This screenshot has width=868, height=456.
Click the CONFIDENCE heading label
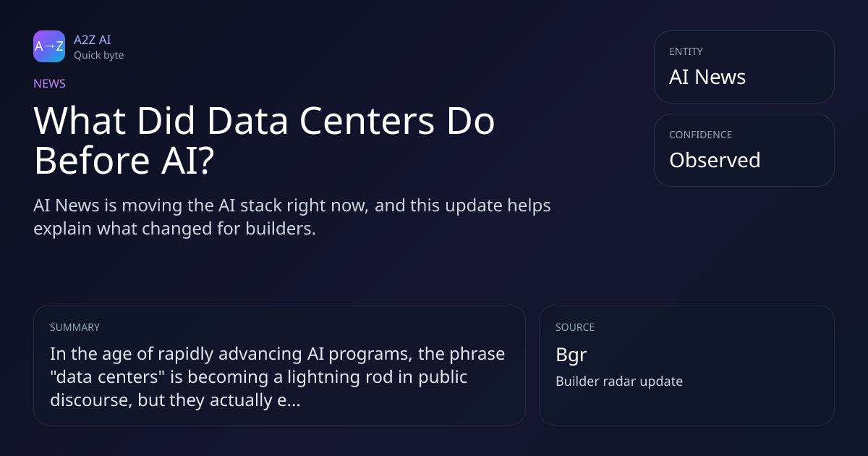click(700, 135)
